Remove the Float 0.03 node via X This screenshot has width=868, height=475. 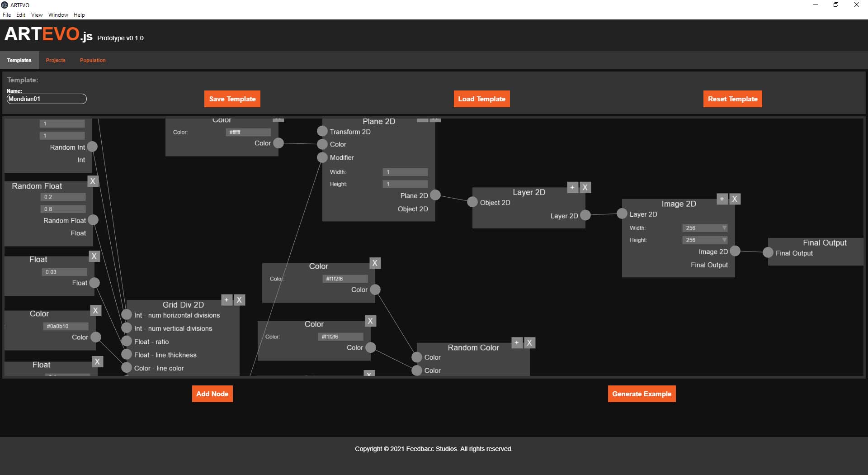pyautogui.click(x=94, y=256)
